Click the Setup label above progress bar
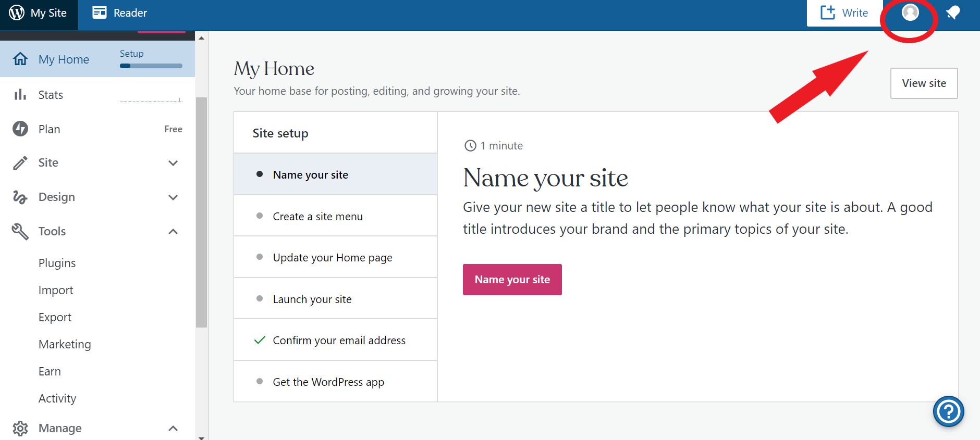The image size is (980, 440). [131, 54]
